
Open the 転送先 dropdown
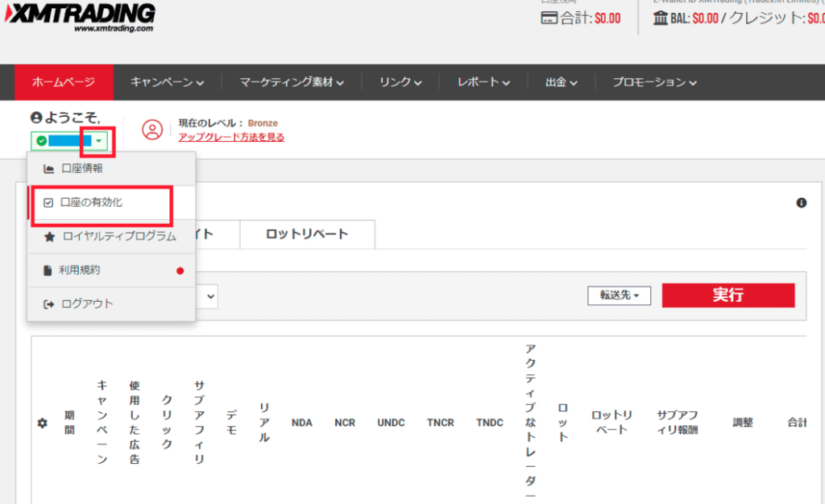click(x=619, y=295)
